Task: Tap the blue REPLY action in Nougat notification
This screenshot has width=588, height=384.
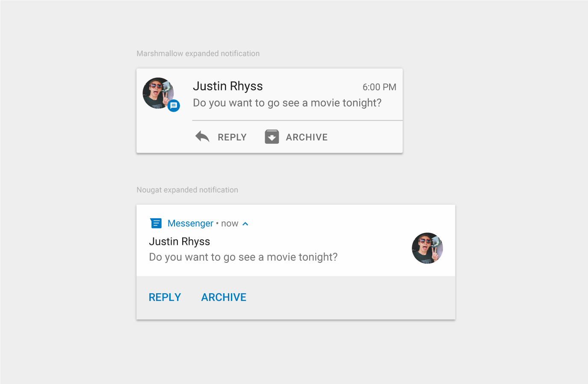Action: 165,297
